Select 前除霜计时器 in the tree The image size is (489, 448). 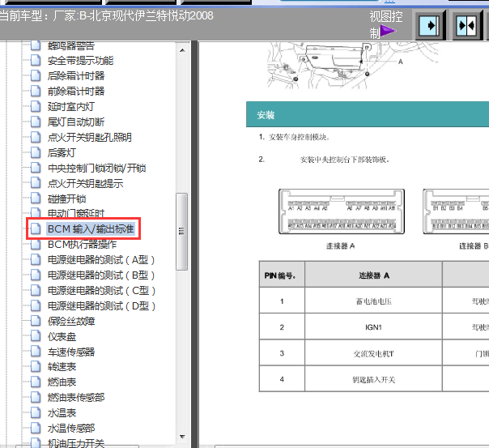pyautogui.click(x=76, y=91)
